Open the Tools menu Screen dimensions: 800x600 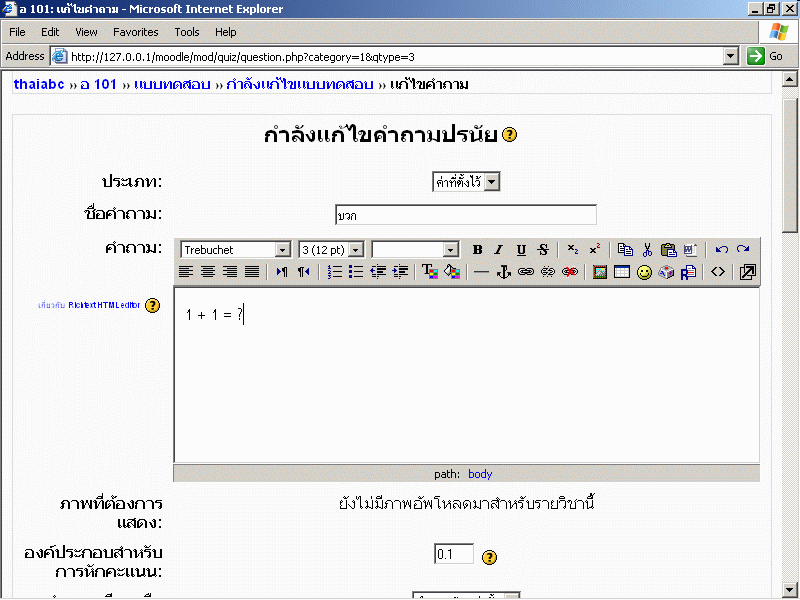tap(187, 32)
